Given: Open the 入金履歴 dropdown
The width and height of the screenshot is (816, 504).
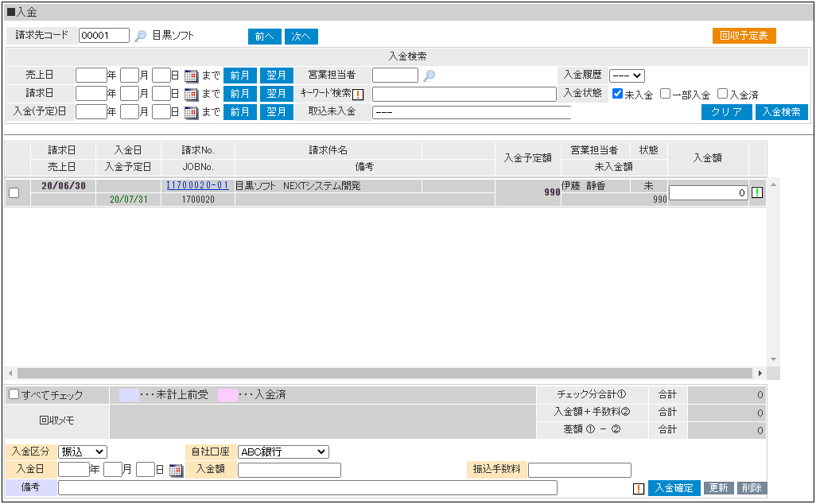Looking at the screenshot, I should [627, 76].
